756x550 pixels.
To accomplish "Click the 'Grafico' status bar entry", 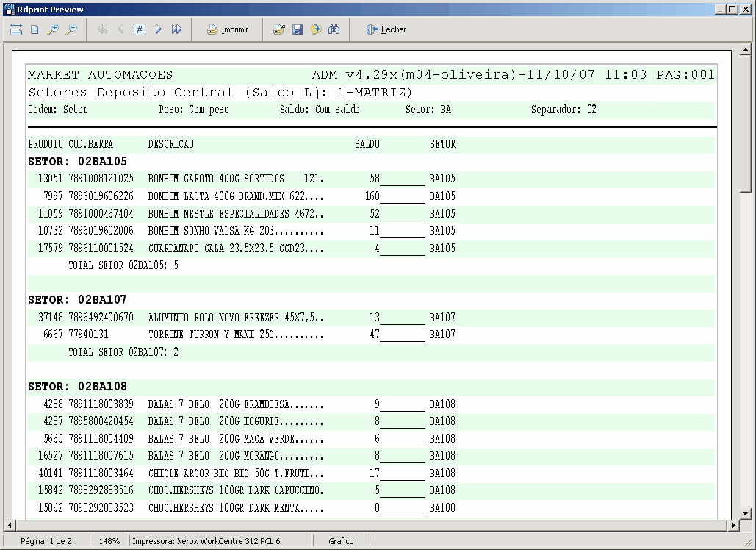I will point(342,541).
